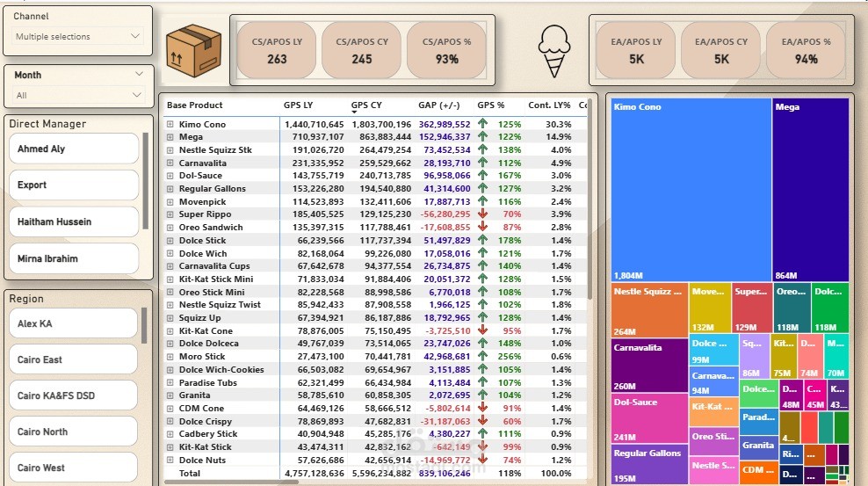Screen dimensions: 868x486
Task: Click the Total GPS CY value 5,596,234,882
Action: click(381, 474)
